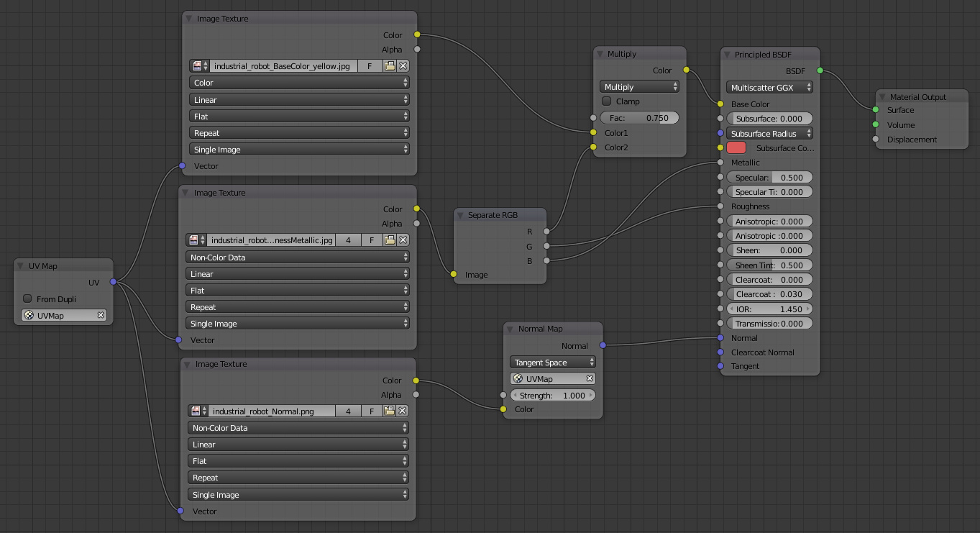Unlink BaseColor_yellow.jpg image with X icon
This screenshot has width=980, height=533.
403,66
